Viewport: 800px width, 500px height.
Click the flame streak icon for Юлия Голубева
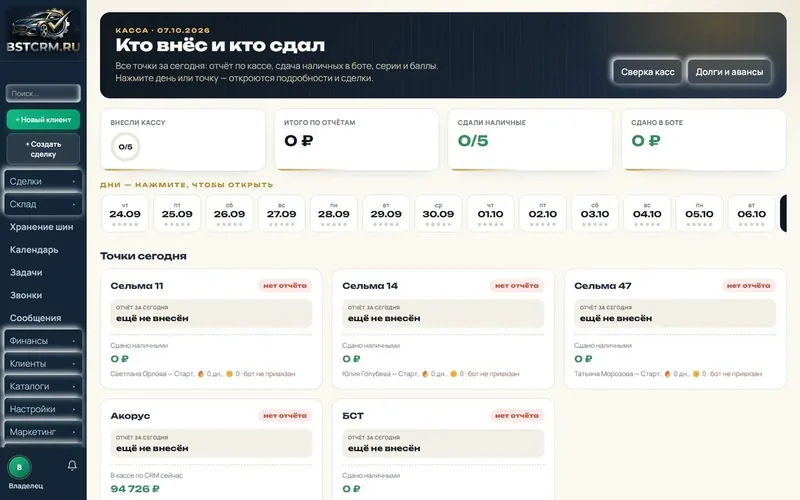tap(424, 374)
